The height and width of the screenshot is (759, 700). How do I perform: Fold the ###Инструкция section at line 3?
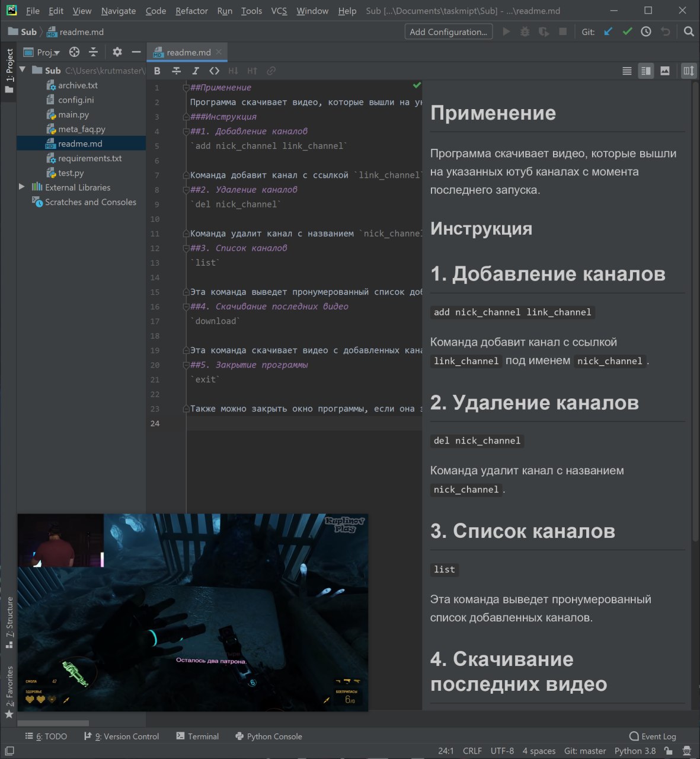point(186,117)
